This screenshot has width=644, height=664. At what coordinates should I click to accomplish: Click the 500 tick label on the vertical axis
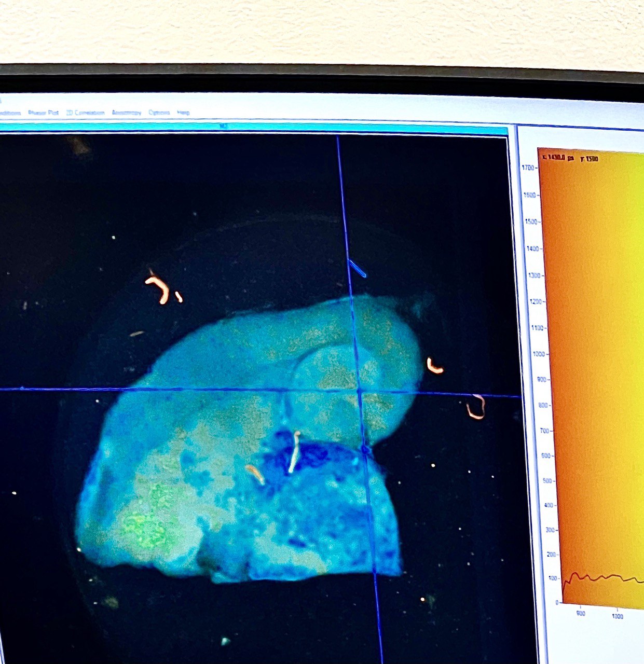point(546,481)
